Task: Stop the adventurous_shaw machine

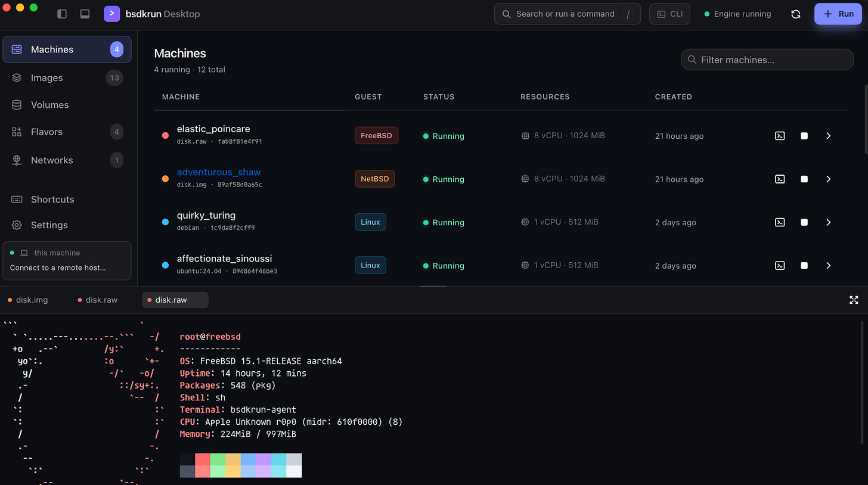Action: [x=804, y=179]
